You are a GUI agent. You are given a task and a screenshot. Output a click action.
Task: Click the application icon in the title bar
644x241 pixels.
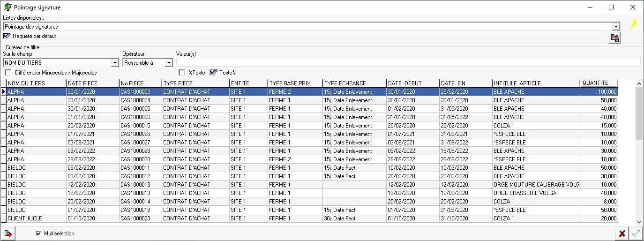coord(7,8)
